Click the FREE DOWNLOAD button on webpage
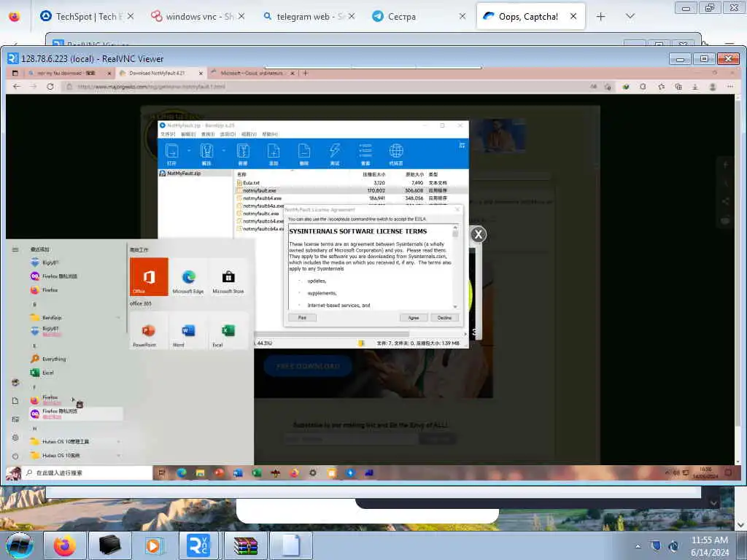Screen dimensions: 747x560 308,366
